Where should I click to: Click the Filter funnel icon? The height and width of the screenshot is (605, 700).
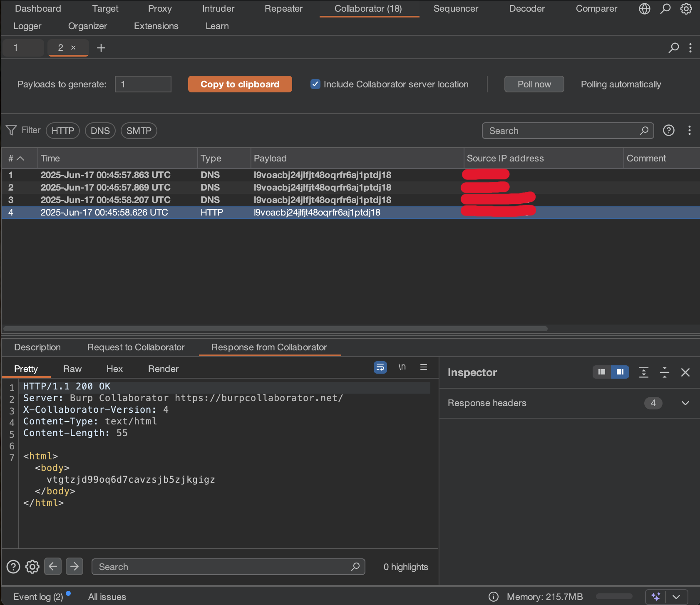pos(11,130)
